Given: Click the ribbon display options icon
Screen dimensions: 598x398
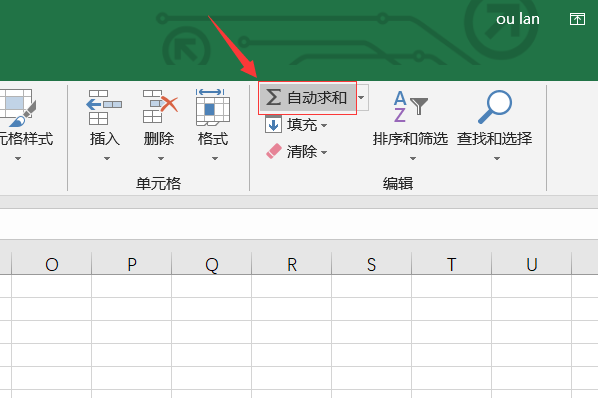Looking at the screenshot, I should point(577,19).
